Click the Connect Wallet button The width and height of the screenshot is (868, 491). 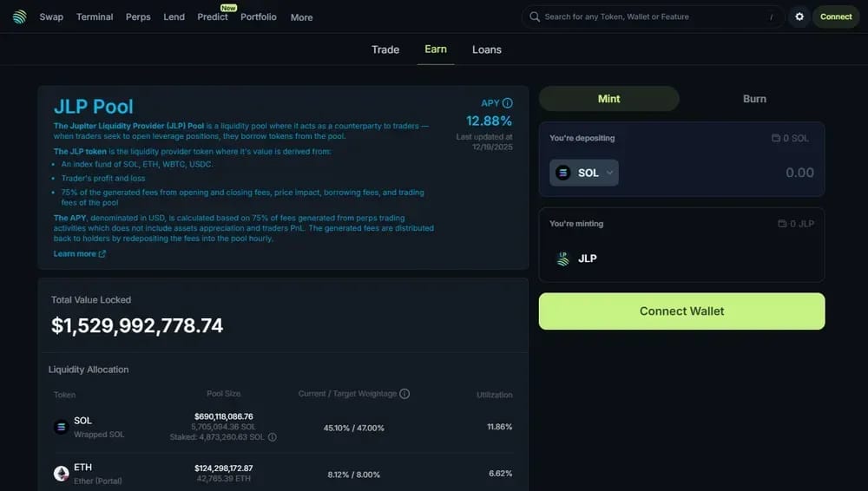click(681, 311)
